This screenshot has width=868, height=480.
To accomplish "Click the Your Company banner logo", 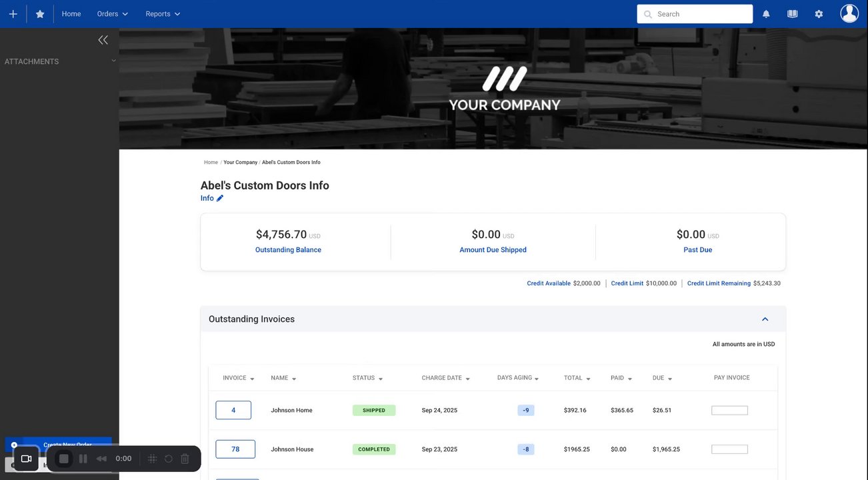I will point(505,89).
